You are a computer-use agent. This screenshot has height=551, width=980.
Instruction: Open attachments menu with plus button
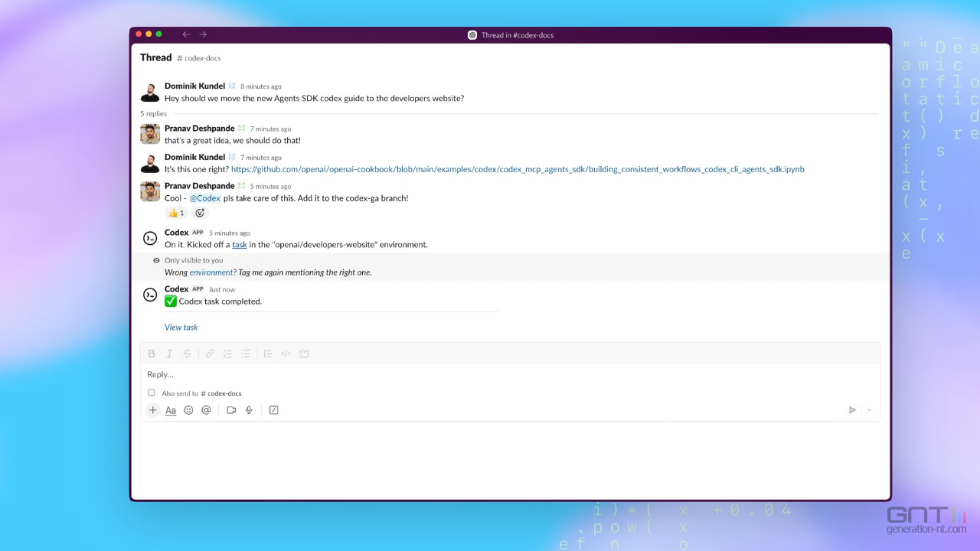click(153, 410)
